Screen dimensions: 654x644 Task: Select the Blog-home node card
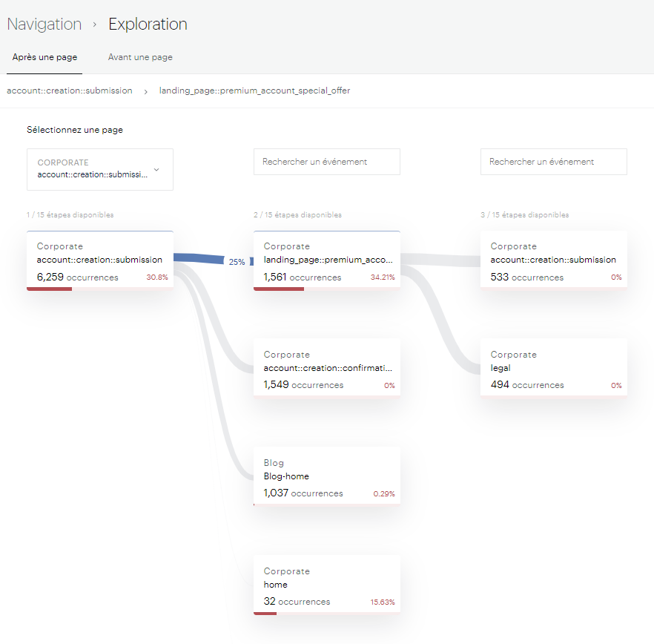[326, 476]
